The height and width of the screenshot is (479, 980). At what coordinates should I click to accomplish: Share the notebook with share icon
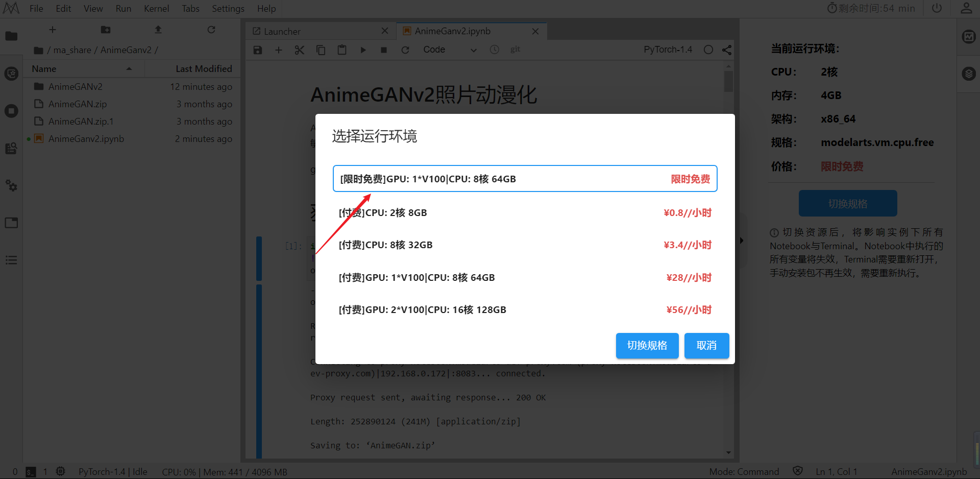coord(727,50)
